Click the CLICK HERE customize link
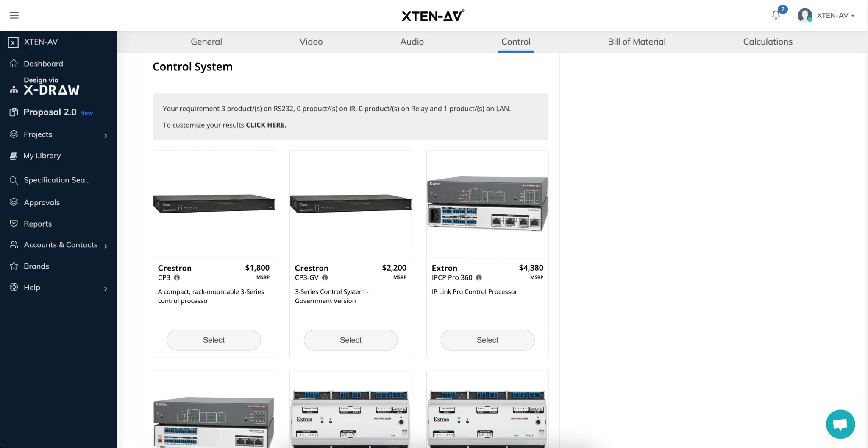 [x=266, y=125]
